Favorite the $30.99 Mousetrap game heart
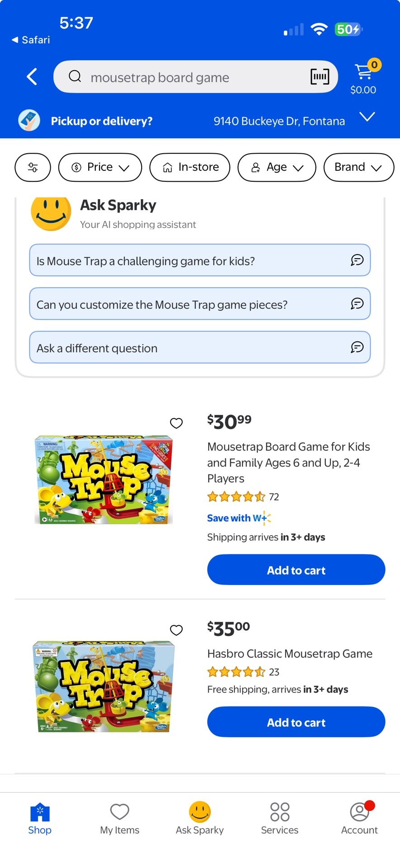Screen dimensions: 400x868 [176, 423]
